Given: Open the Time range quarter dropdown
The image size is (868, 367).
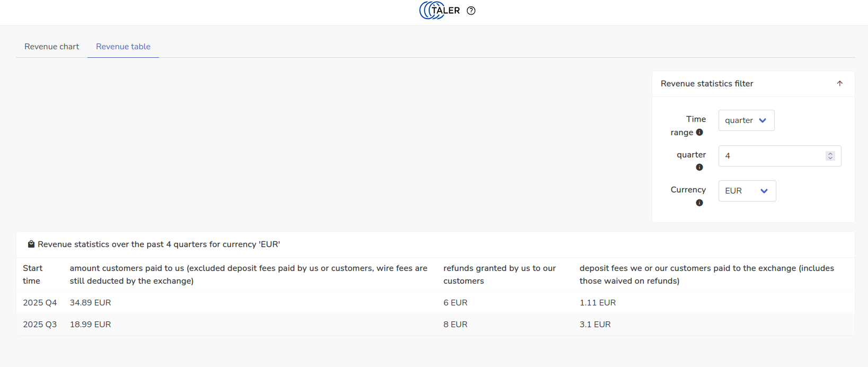Looking at the screenshot, I should [x=746, y=120].
